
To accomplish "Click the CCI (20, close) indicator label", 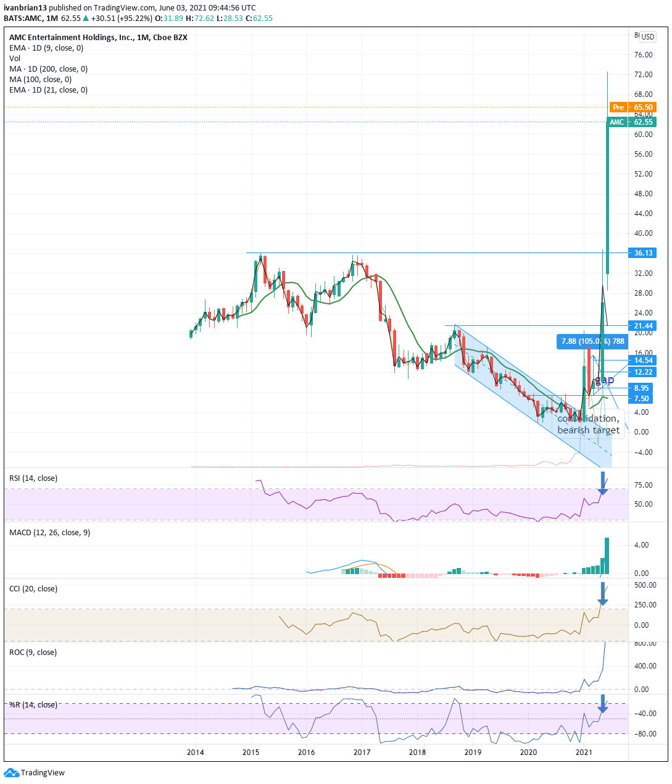I will point(33,589).
